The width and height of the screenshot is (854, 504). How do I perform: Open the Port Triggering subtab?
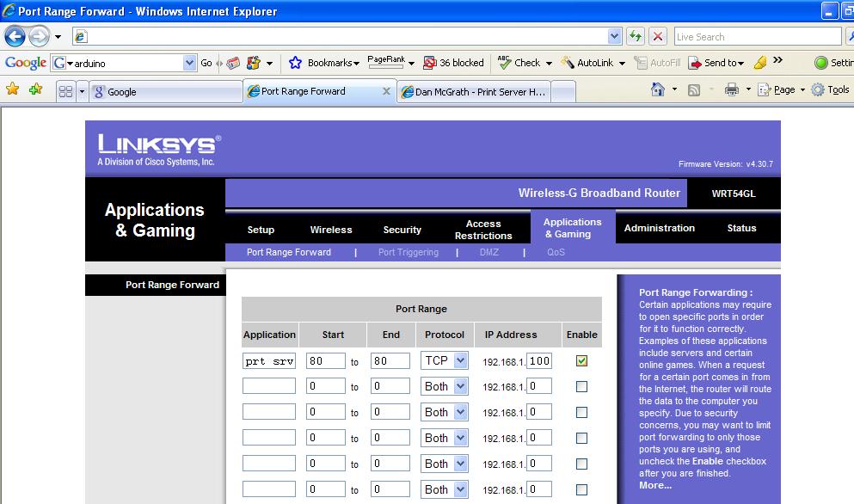pos(409,252)
